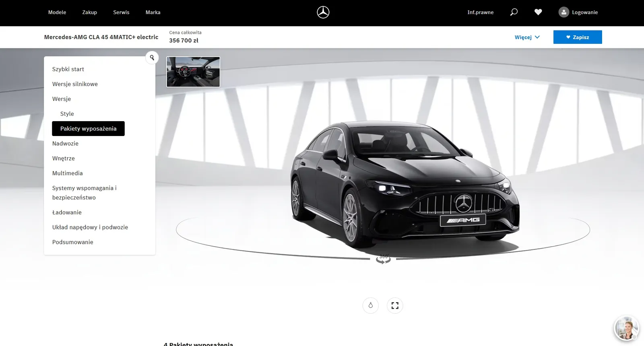The height and width of the screenshot is (346, 644).
Task: Click the user avatar icon beside Logowanie
Action: (x=564, y=12)
